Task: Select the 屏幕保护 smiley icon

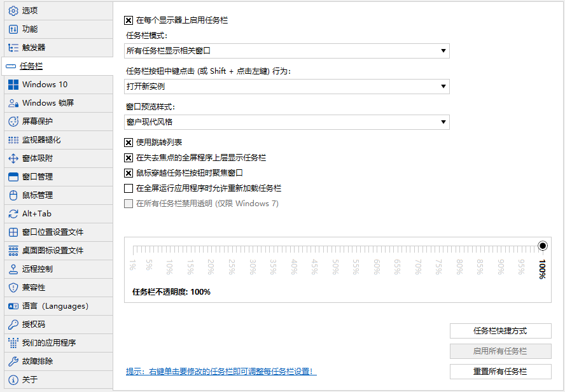Action: coord(13,122)
